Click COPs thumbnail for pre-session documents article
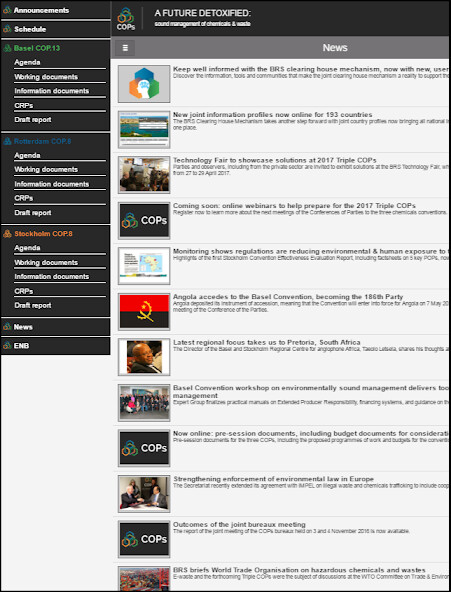 pyautogui.click(x=144, y=448)
